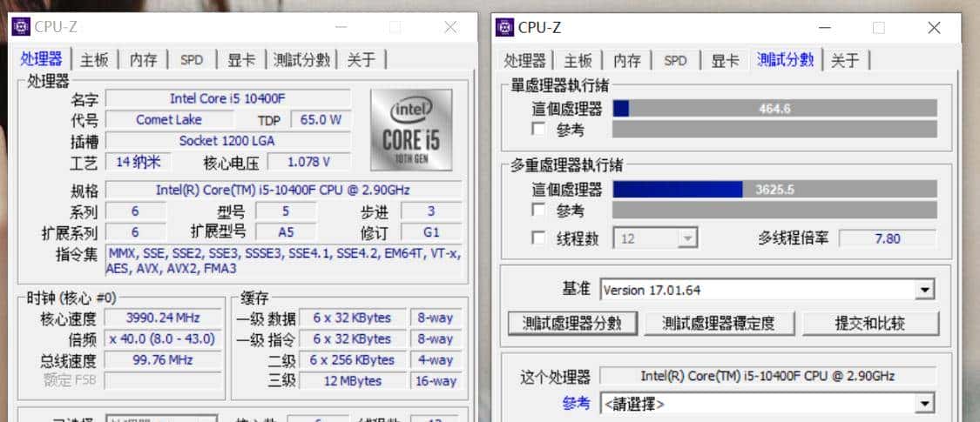Screen dimensions: 980x422
Task: Click the empty 额定 FSB field
Action: click(x=163, y=381)
